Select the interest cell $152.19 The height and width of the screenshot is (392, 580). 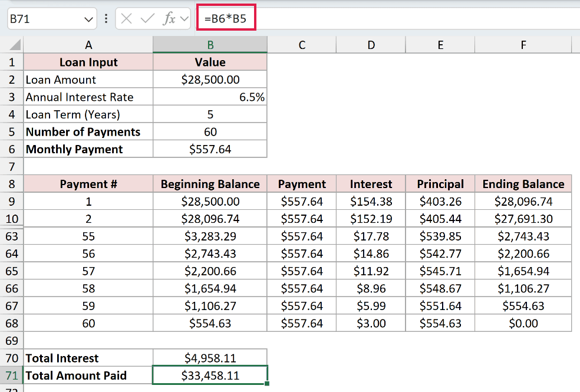[x=371, y=219]
